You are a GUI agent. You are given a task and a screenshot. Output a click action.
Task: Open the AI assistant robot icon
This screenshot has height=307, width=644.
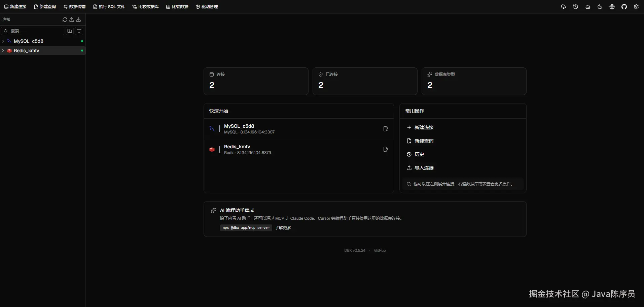click(x=588, y=7)
